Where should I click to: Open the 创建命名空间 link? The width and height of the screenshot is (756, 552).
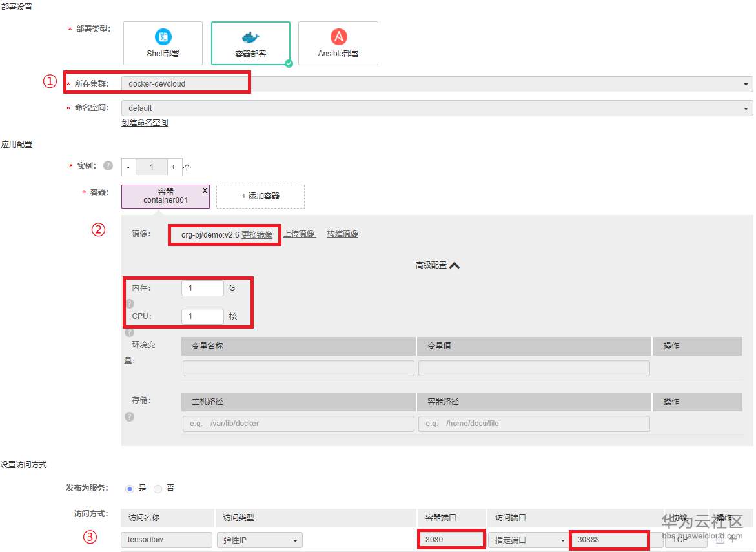(x=145, y=123)
